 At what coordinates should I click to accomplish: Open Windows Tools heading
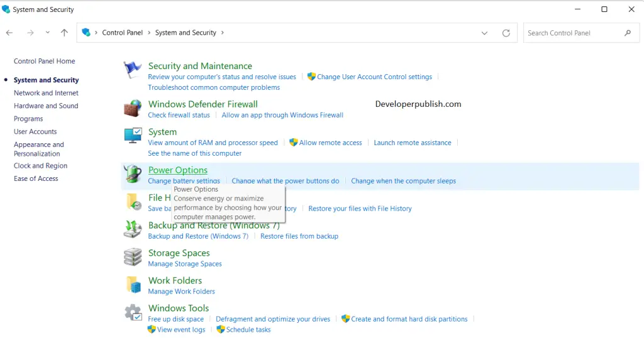[x=178, y=308]
